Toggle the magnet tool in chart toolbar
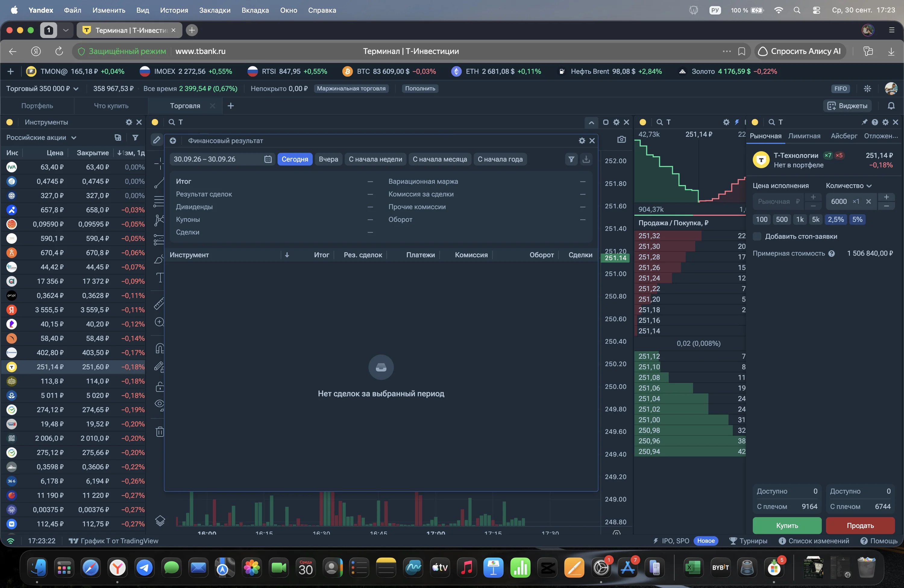 coord(160,348)
